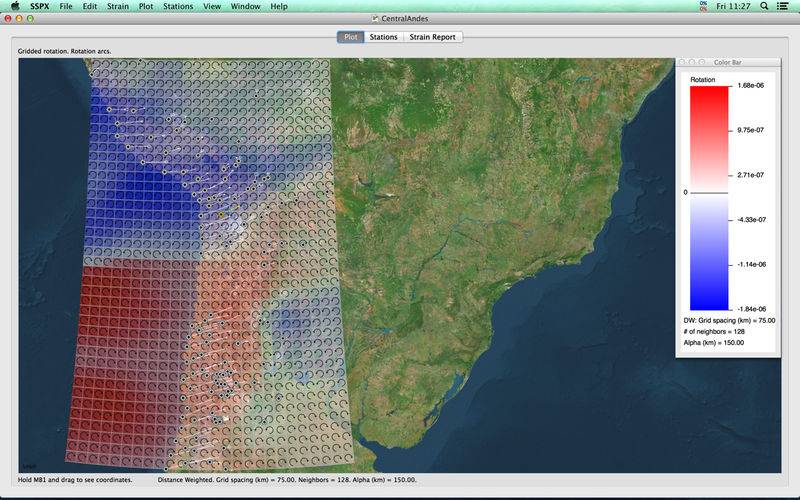Click the 1.68e-06 color bar value
Viewport: 800px width, 500px height.
tap(751, 85)
